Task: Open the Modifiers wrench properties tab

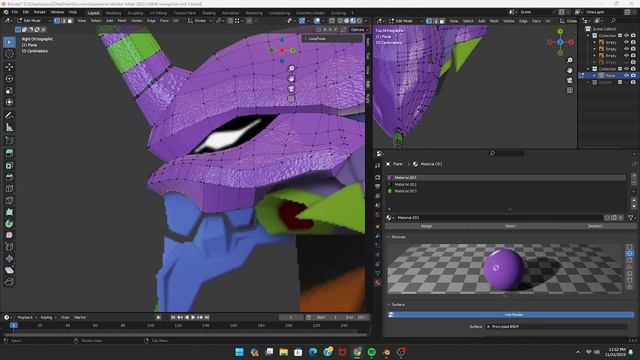Action: coord(378,236)
